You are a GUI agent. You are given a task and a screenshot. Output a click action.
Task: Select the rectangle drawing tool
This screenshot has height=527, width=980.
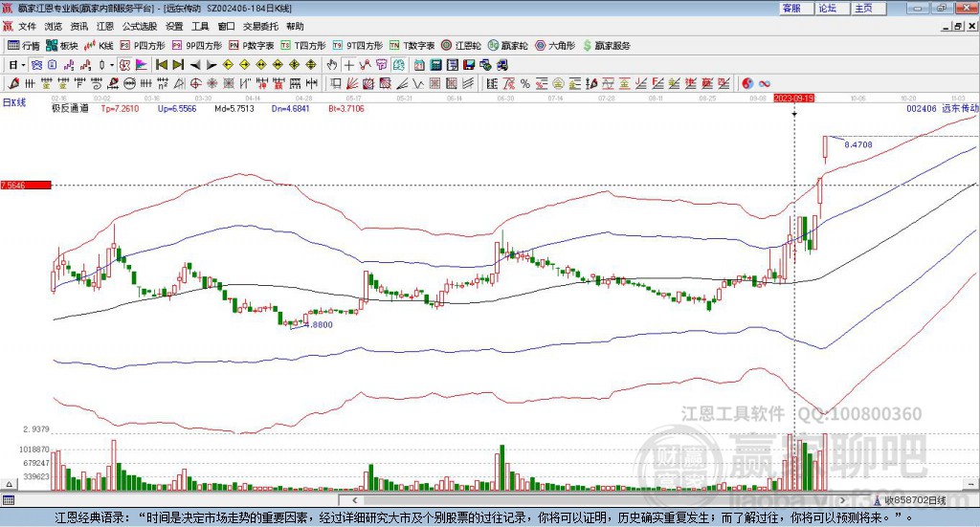coord(336,83)
